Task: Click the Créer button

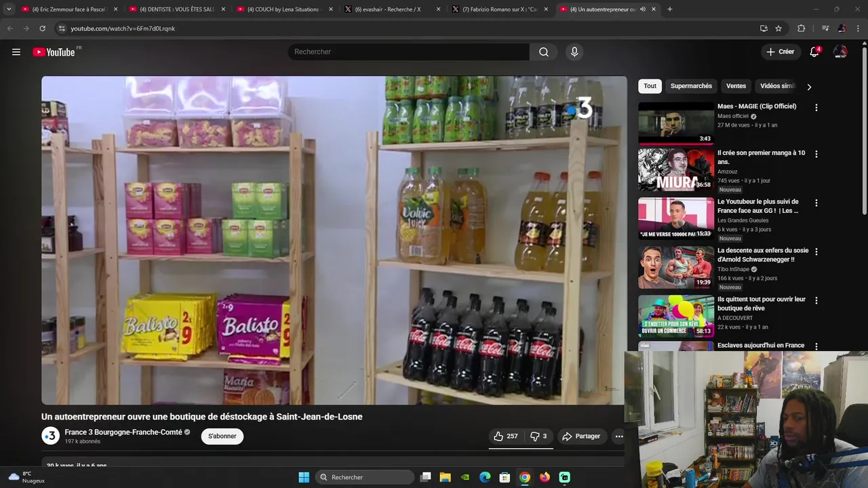Action: pyautogui.click(x=781, y=52)
